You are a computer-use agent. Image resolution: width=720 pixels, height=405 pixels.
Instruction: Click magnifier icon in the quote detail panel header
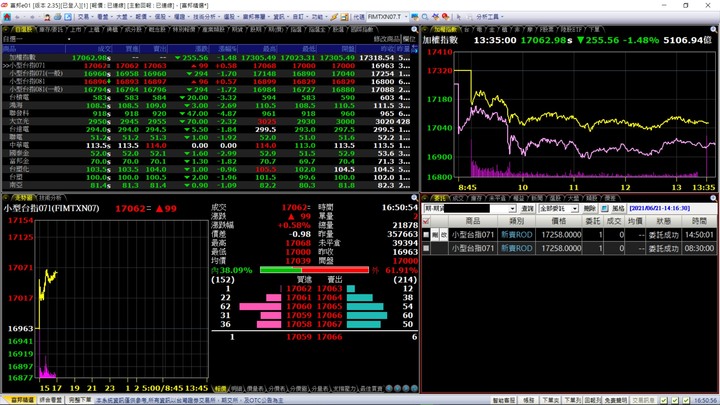coord(414,198)
